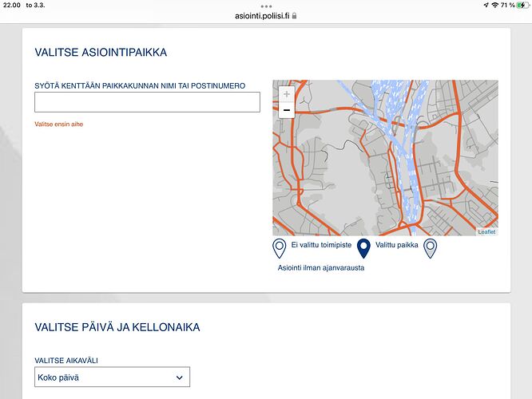Click the outlined 'Ei valittu toimipiste' pin icon

click(280, 248)
